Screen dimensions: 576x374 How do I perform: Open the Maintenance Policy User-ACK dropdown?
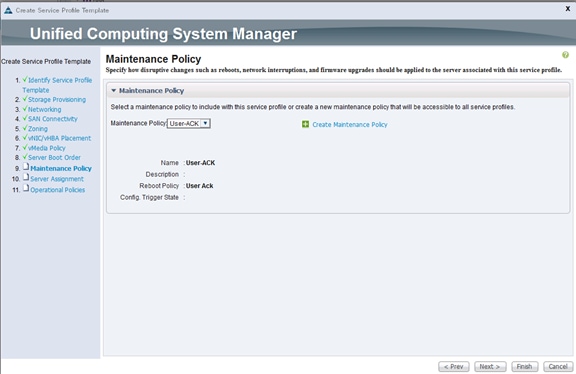coord(189,123)
